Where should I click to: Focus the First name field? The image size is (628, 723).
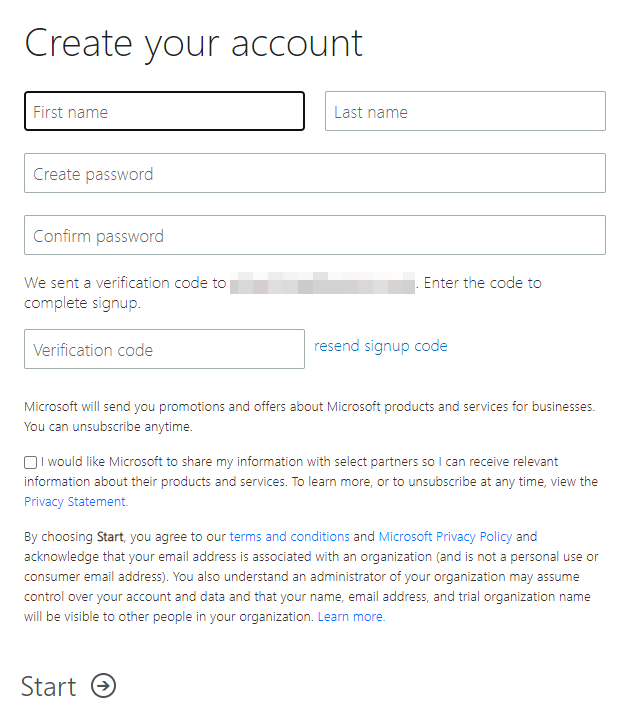click(x=164, y=112)
